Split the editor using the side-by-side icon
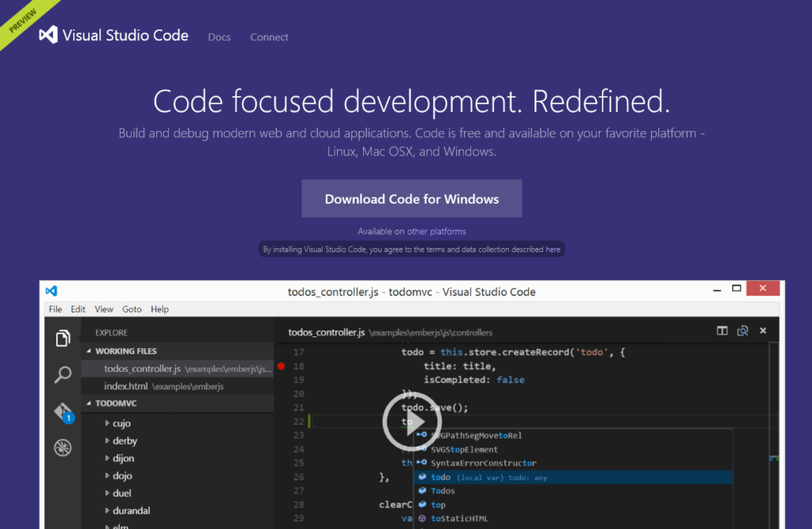 [x=724, y=330]
